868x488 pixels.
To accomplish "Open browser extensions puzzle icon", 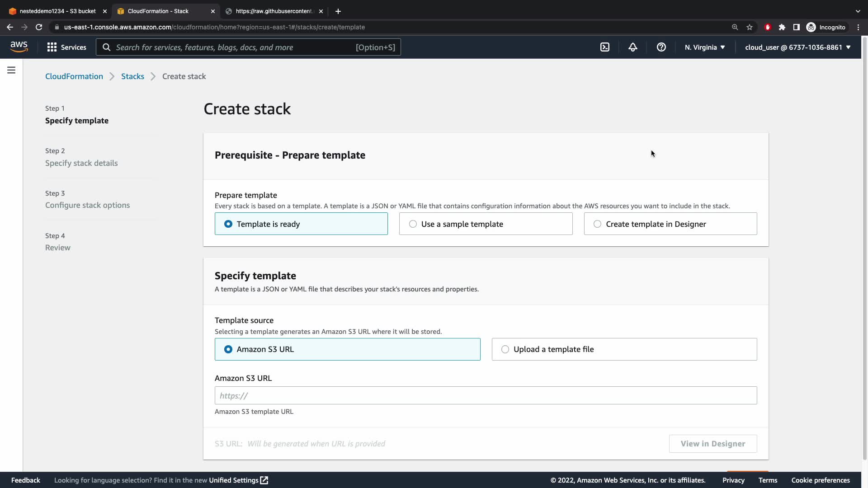I will [782, 27].
